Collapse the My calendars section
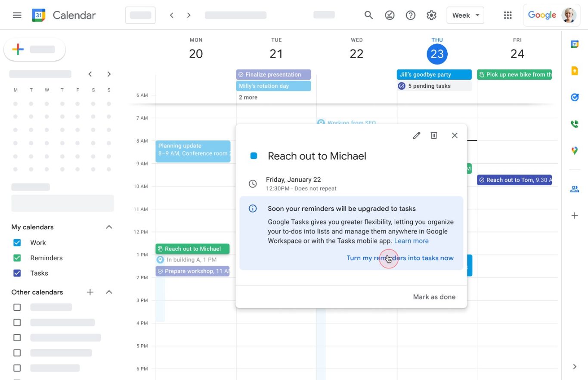 coord(109,227)
